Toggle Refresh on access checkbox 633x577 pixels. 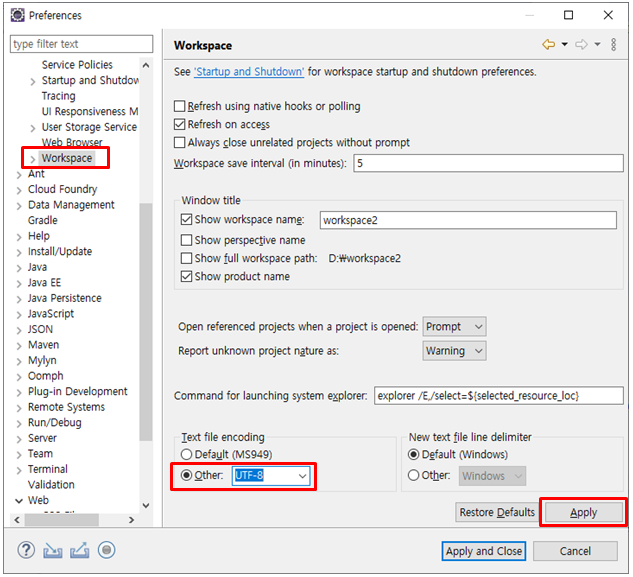coord(180,124)
